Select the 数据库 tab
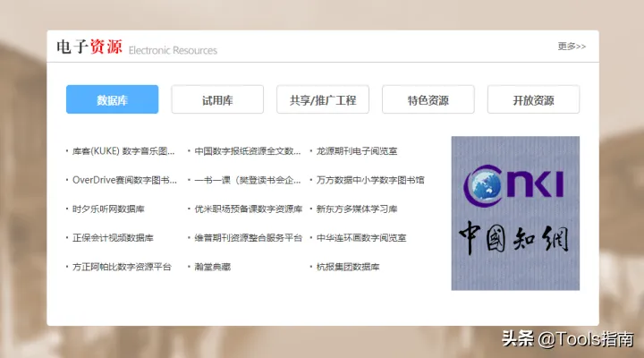This screenshot has height=358, width=644. coord(112,99)
